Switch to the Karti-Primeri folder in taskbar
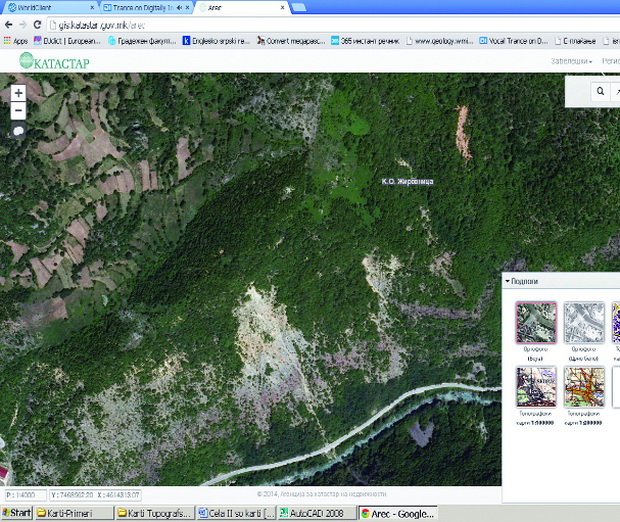This screenshot has height=522, width=620. pyautogui.click(x=74, y=513)
